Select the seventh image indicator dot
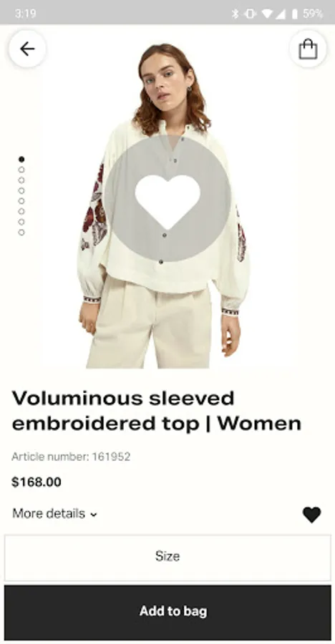The height and width of the screenshot is (644, 335). coord(21,222)
